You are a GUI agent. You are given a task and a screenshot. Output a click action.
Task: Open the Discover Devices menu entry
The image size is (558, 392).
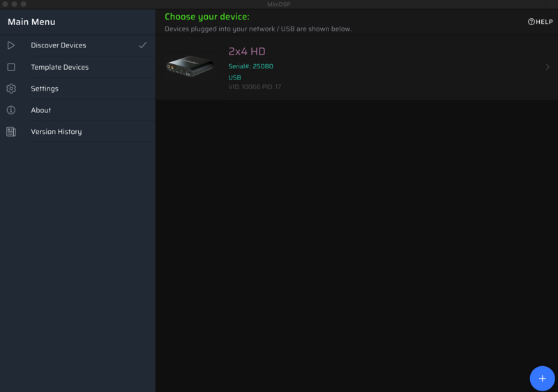point(59,45)
